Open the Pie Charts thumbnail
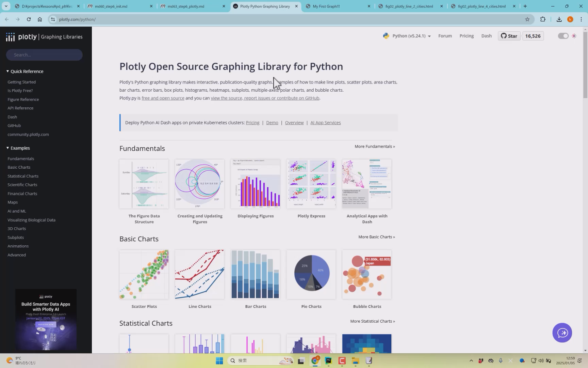The height and width of the screenshot is (368, 588). [x=311, y=275]
